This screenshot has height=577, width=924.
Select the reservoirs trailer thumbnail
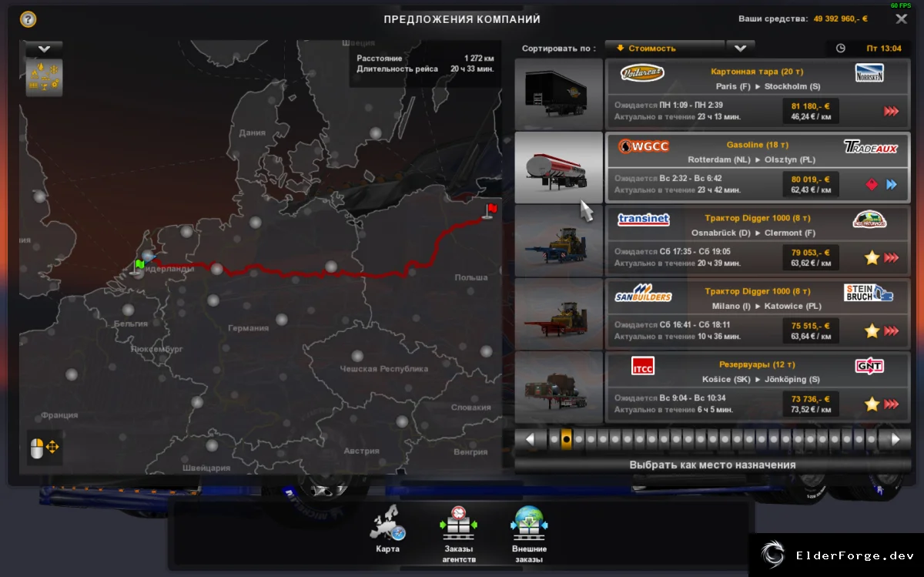(x=559, y=387)
